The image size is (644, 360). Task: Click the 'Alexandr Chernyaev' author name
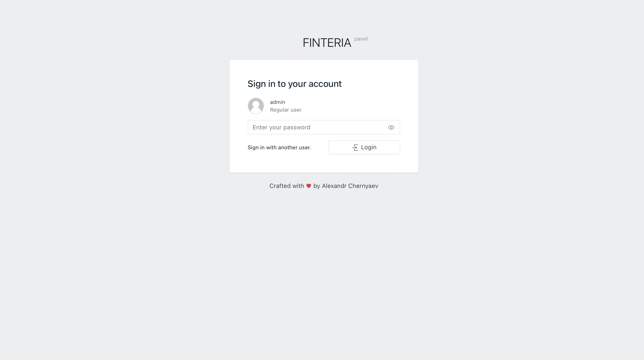click(350, 186)
